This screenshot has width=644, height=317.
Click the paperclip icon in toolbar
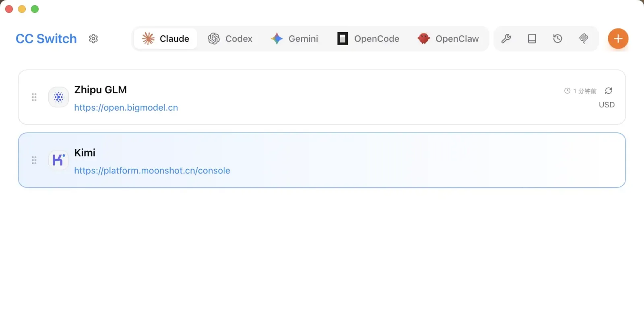tap(583, 39)
